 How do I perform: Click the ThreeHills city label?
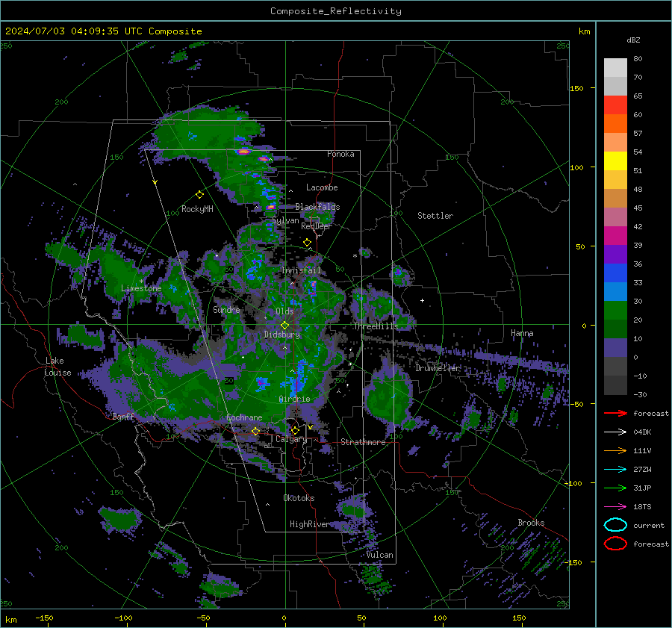click(376, 326)
